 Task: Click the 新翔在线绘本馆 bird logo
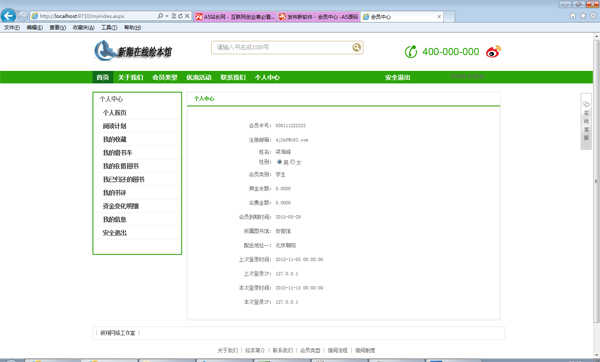click(x=133, y=51)
